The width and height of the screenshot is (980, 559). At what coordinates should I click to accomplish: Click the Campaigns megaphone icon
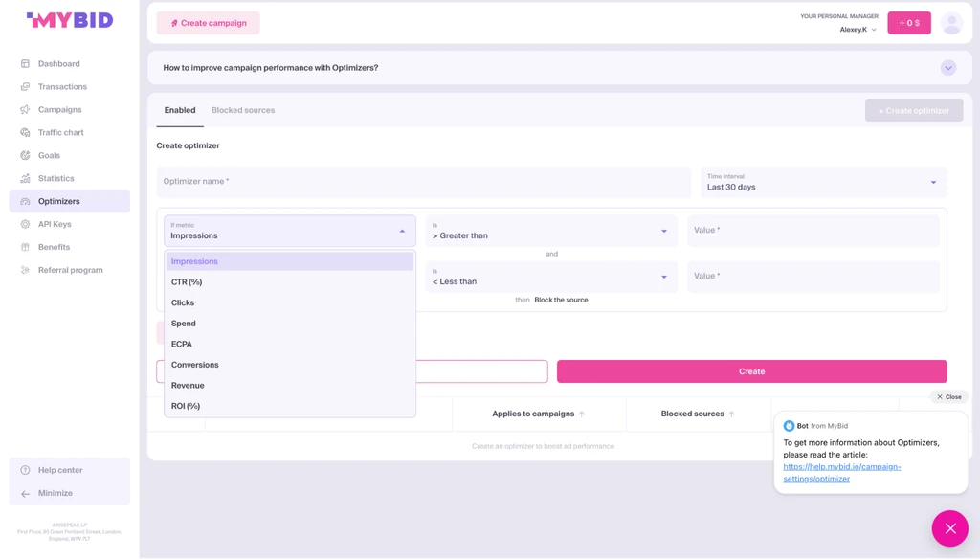[x=25, y=109]
